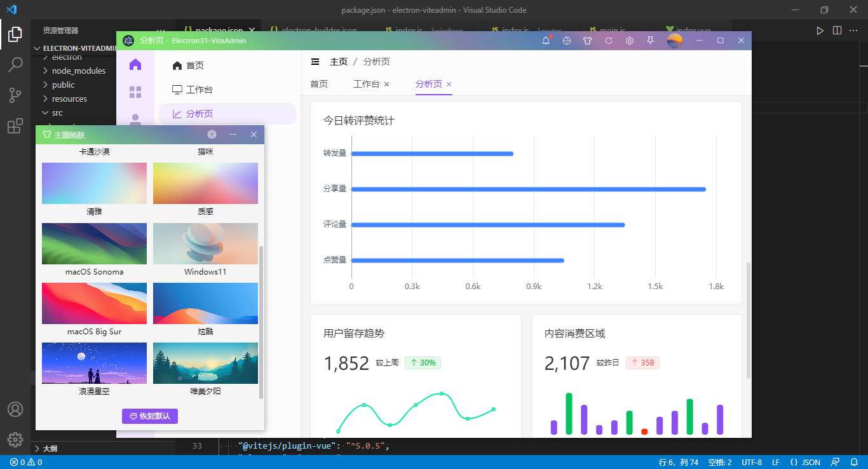This screenshot has height=469, width=868.
Task: Click the settings gear on the 主题换肤 panel
Action: pos(212,134)
